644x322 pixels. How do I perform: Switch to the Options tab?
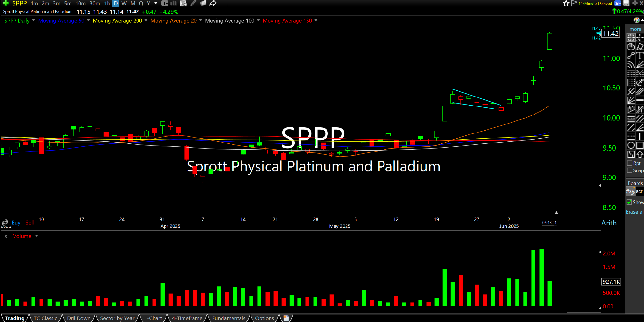point(264,318)
